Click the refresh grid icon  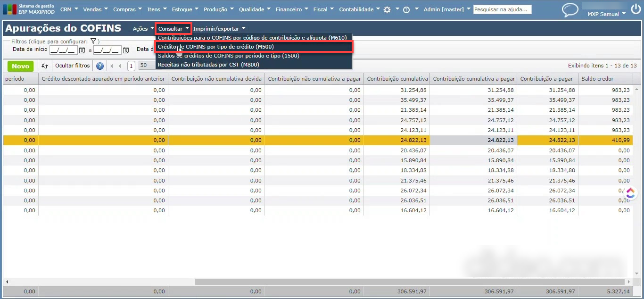click(45, 66)
